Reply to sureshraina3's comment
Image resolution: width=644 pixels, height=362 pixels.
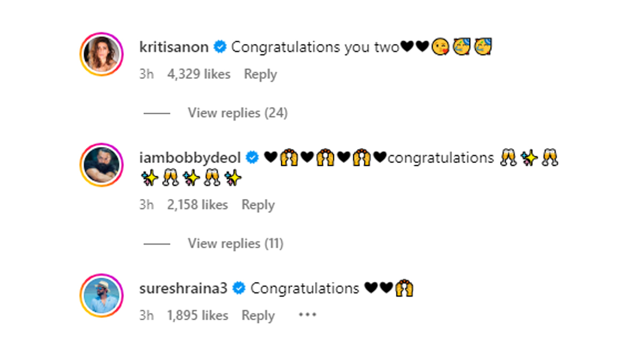click(x=258, y=316)
